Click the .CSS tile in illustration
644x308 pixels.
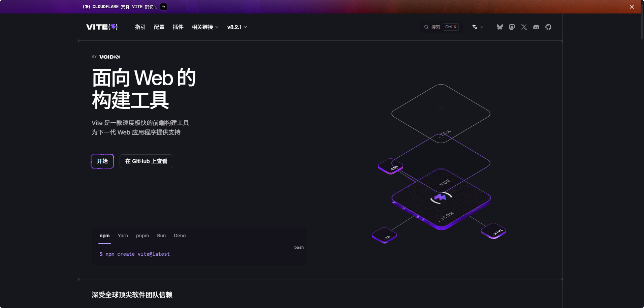pyautogui.click(x=391, y=166)
